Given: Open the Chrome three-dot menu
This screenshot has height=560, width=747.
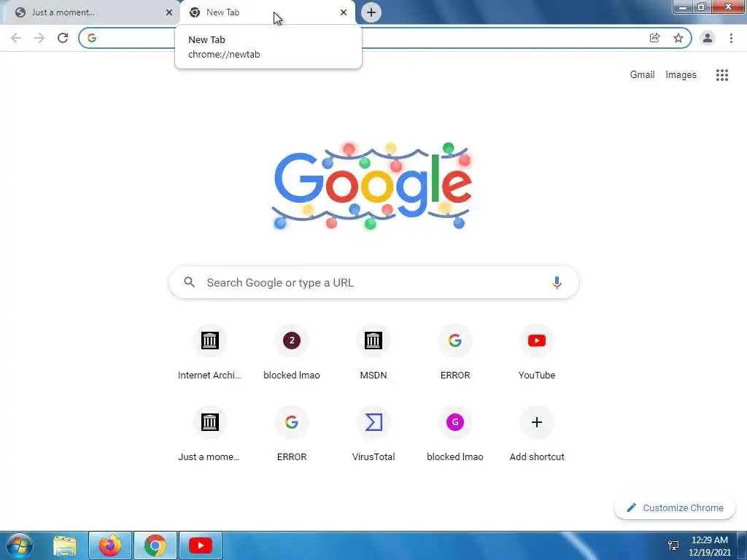Looking at the screenshot, I should [x=731, y=38].
